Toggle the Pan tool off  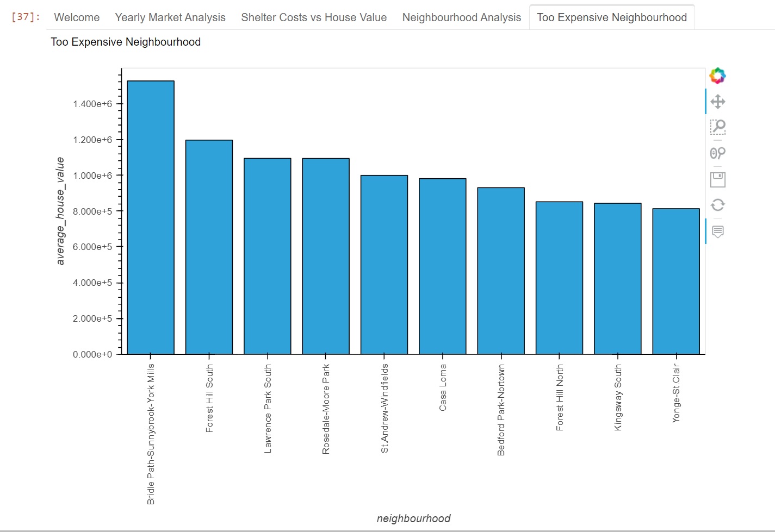click(x=717, y=101)
